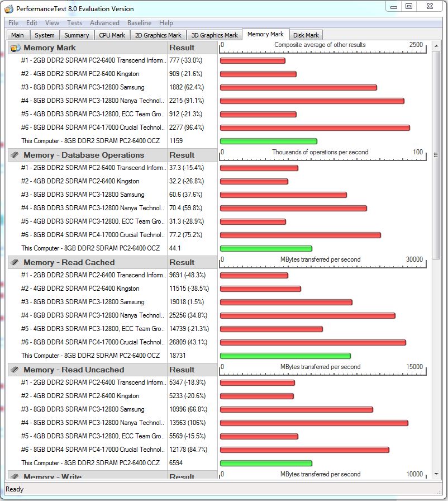This screenshot has width=448, height=501.
Task: Click the scroll up arrow of results list
Action: coord(436,46)
